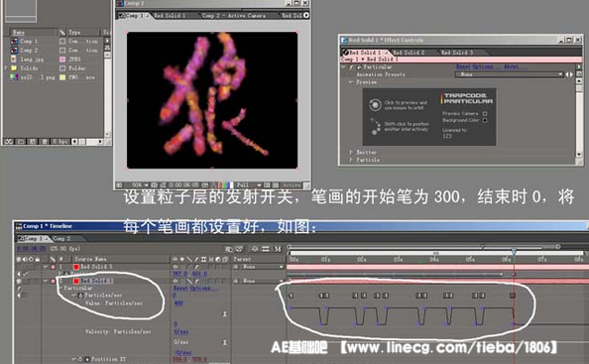Click the Solids folder icon
Screen dimensions: 589x364
tap(14, 68)
